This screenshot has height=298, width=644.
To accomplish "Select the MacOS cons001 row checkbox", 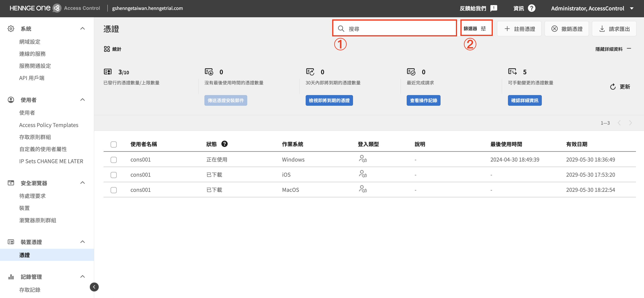I will (x=114, y=190).
